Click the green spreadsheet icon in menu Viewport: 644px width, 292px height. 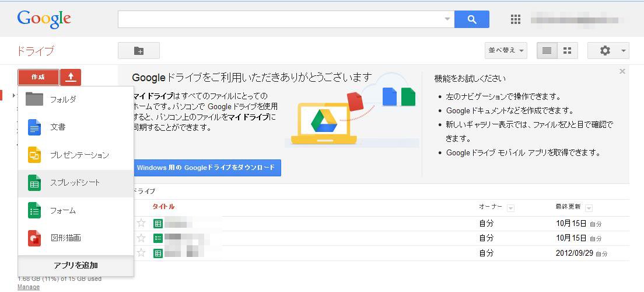click(x=34, y=183)
